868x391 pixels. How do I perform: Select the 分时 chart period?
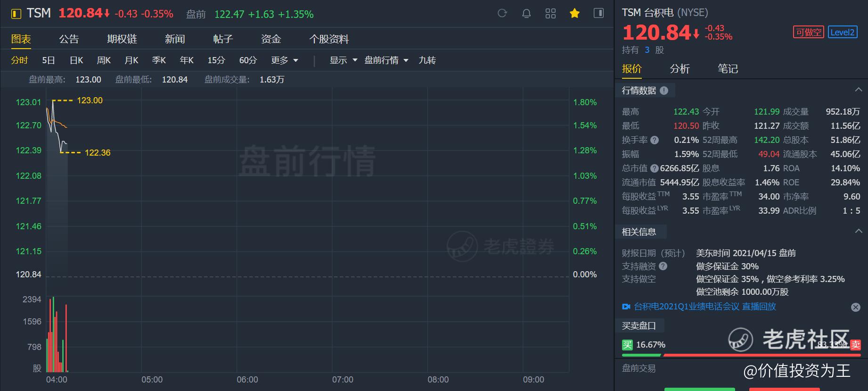pos(19,60)
